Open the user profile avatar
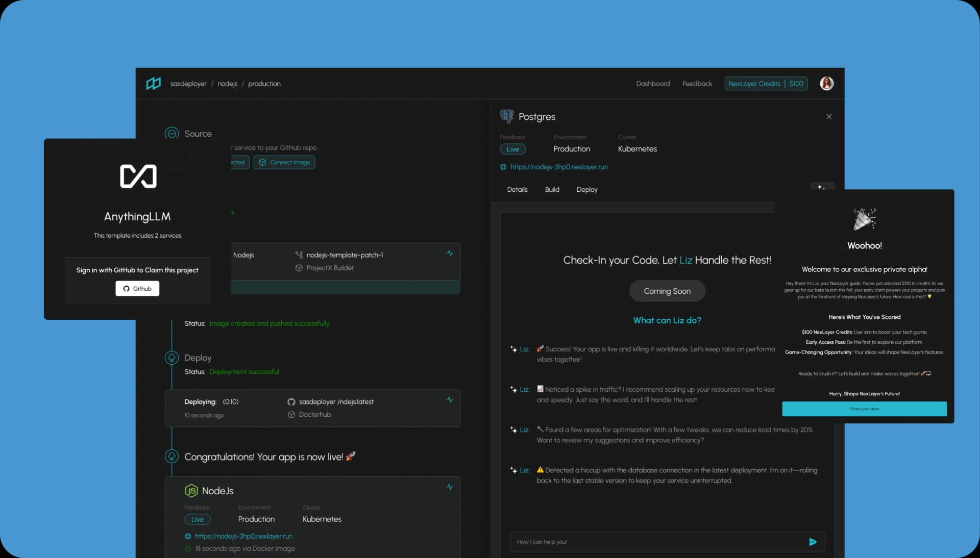This screenshot has height=558, width=980. pyautogui.click(x=826, y=83)
